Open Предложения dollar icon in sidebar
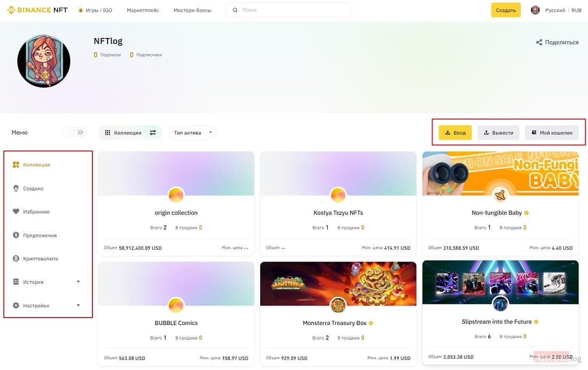The image size is (588, 370). (16, 235)
